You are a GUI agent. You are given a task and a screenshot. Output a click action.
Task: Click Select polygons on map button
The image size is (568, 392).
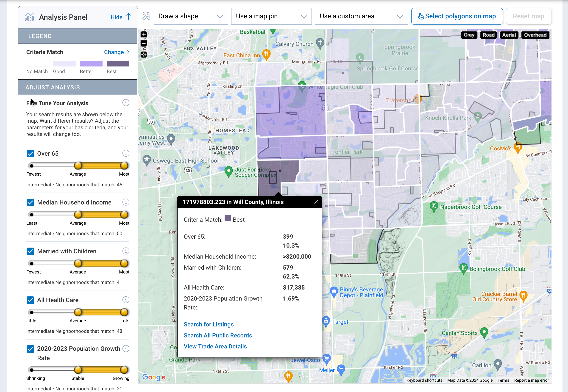(x=457, y=17)
